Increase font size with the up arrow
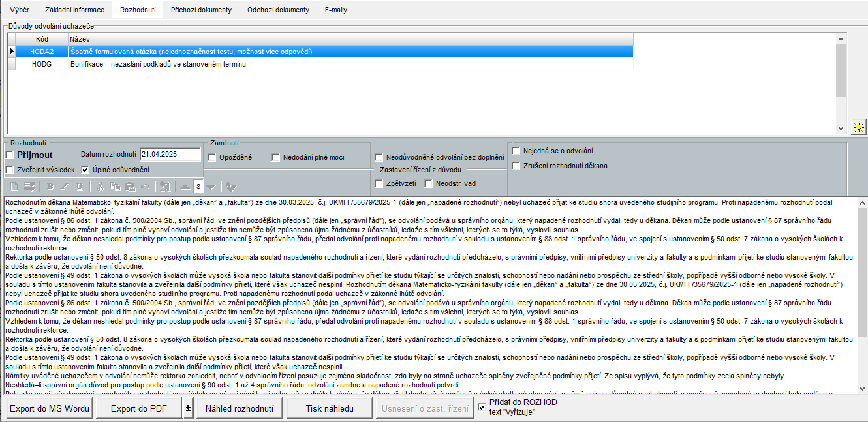Viewport: 868px width, 422px height. coord(185,187)
